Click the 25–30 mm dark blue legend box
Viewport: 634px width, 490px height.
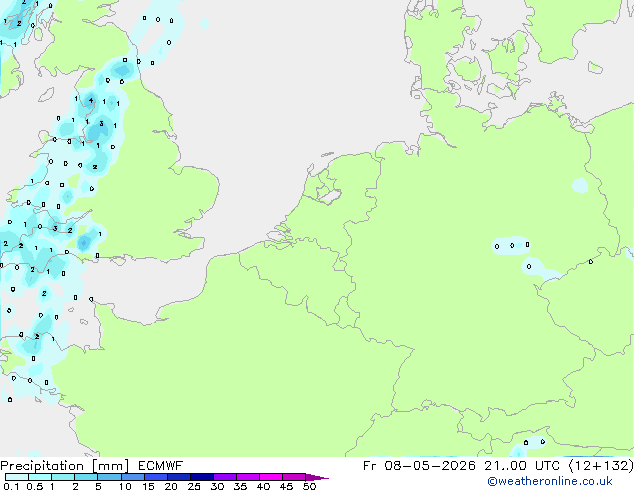pyautogui.click(x=202, y=477)
